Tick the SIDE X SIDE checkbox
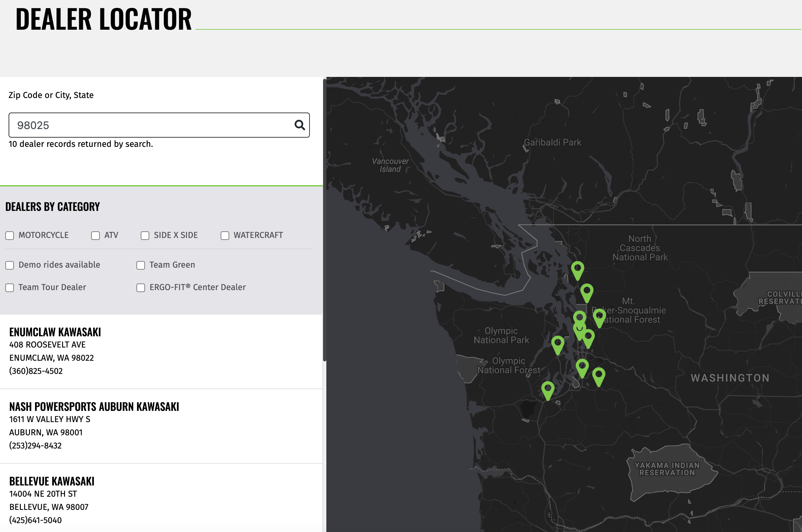This screenshot has height=532, width=802. tap(145, 235)
